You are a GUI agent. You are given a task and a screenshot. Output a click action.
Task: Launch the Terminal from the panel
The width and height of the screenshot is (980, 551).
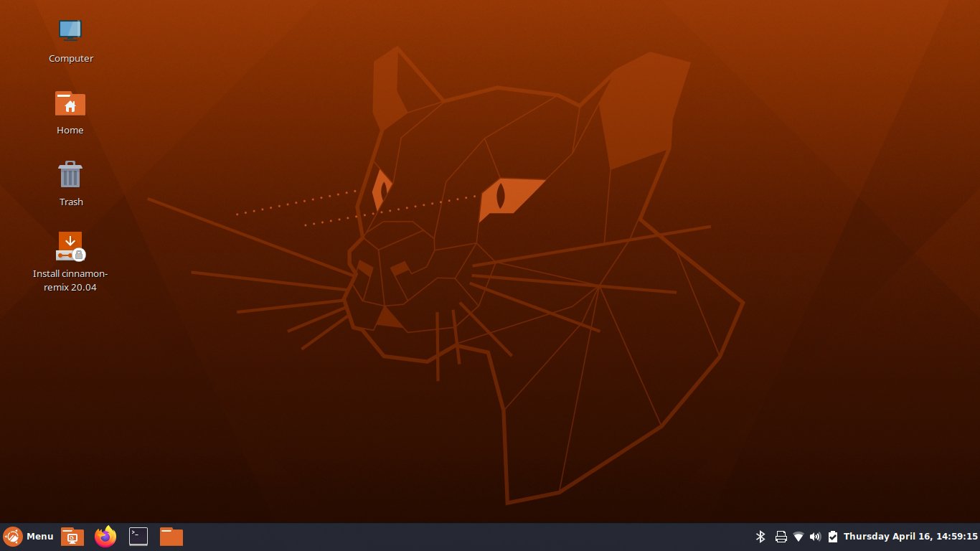[x=138, y=537]
